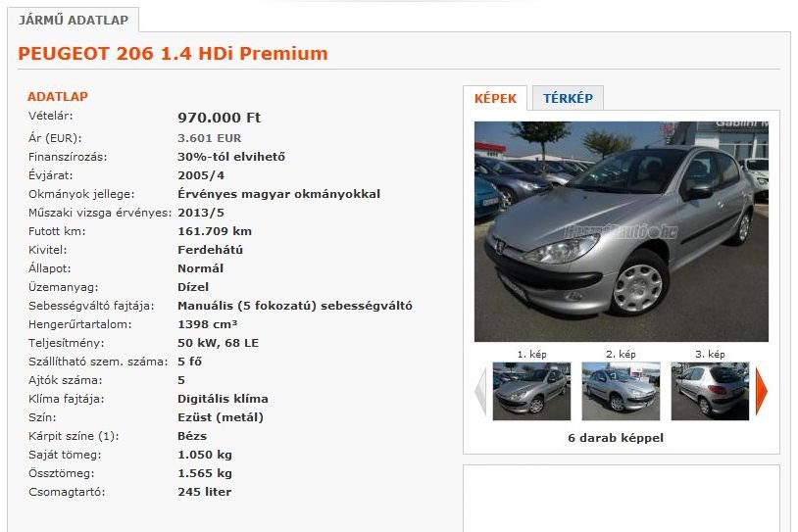Click the Digitális klíma value
This screenshot has height=532, width=798.
[x=223, y=399]
